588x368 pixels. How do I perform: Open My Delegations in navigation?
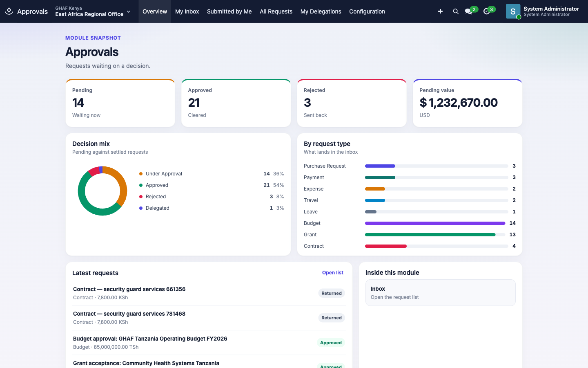[x=321, y=11]
